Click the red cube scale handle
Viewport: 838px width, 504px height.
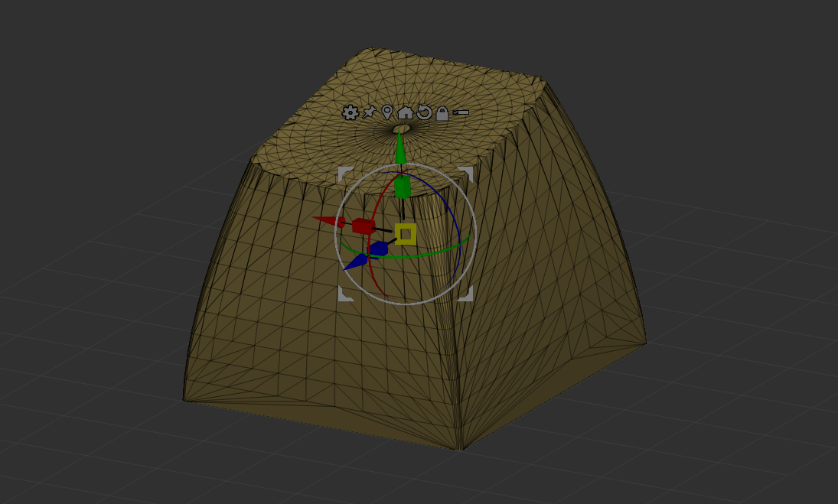point(364,226)
